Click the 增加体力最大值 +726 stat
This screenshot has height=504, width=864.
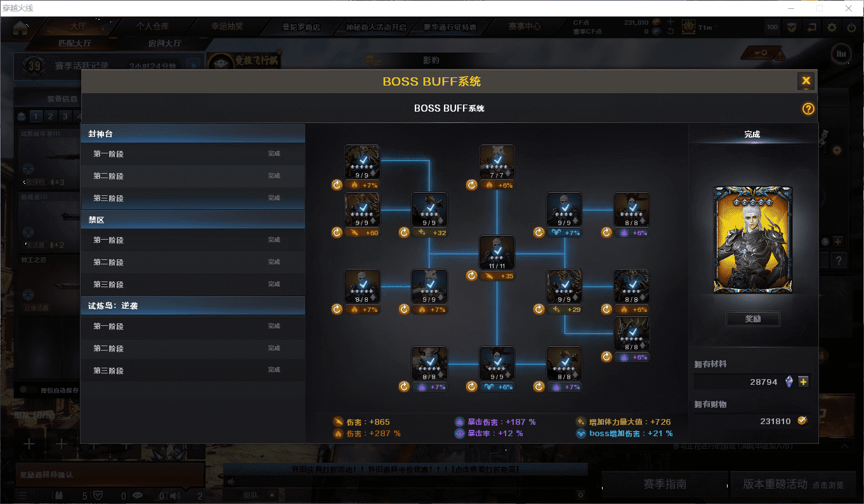(x=623, y=422)
